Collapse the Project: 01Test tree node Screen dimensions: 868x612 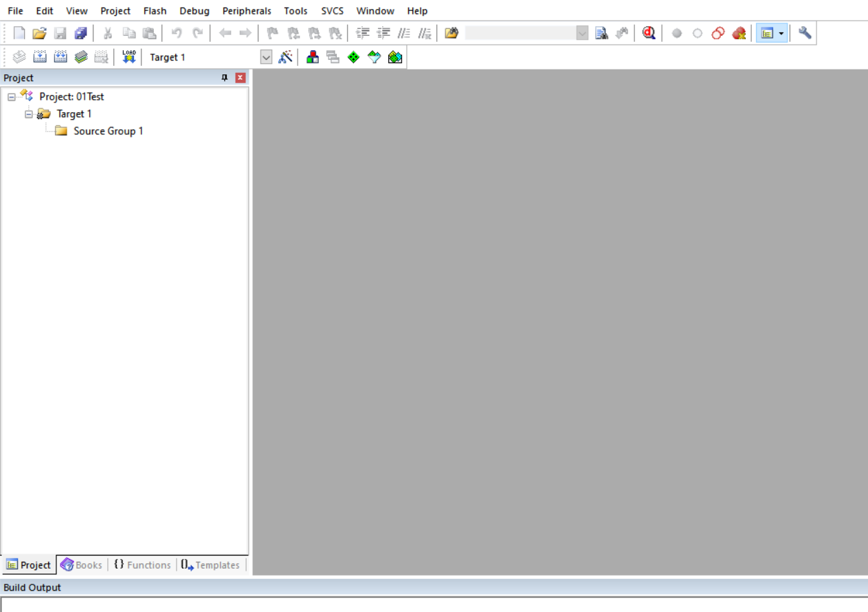(x=12, y=97)
